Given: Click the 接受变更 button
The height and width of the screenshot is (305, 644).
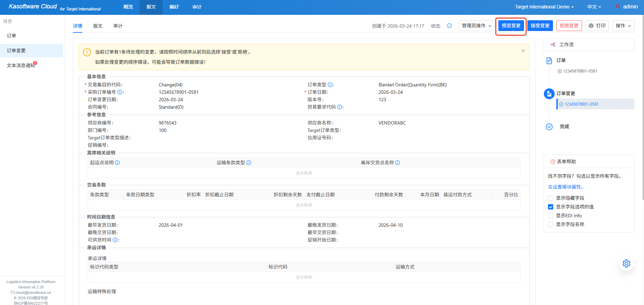Looking at the screenshot, I should tap(540, 26).
